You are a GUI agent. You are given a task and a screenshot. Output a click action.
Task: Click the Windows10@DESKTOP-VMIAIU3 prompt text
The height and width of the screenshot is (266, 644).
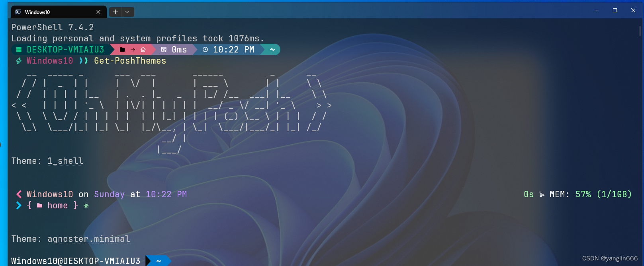coord(76,261)
